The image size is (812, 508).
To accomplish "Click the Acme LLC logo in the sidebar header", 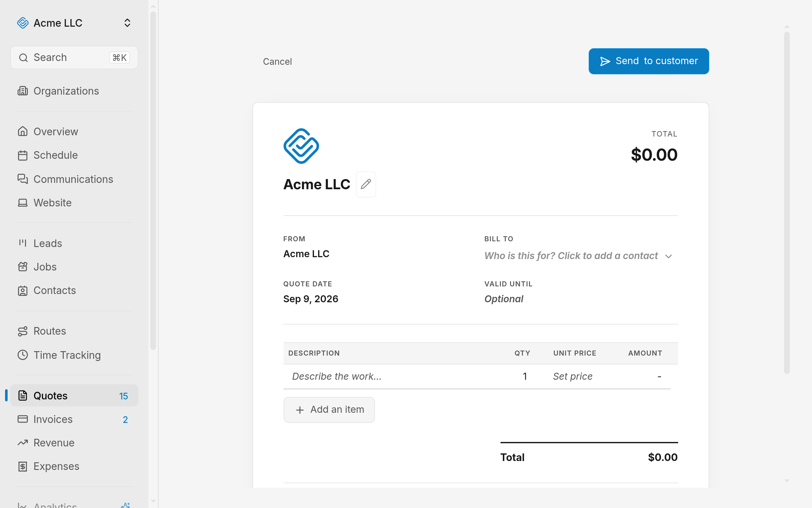I will (23, 23).
